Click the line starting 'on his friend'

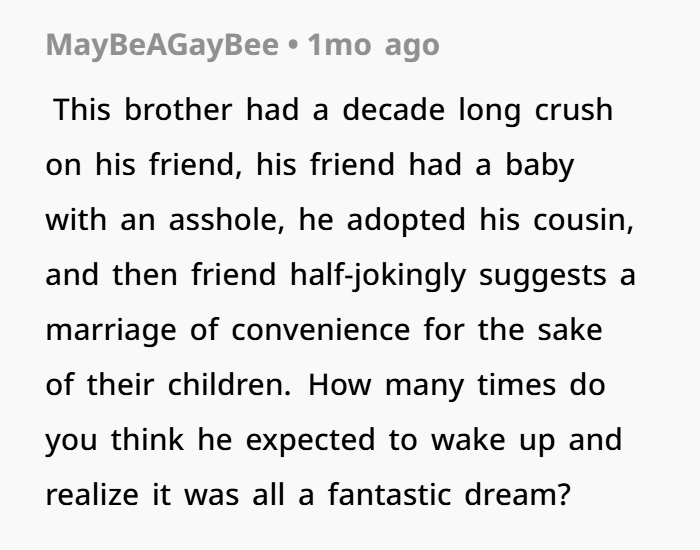point(140,164)
